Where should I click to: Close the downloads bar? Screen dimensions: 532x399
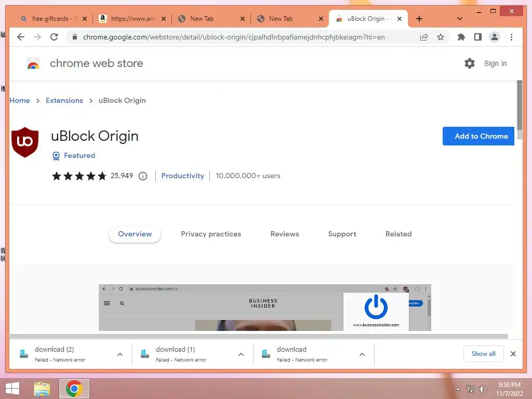513,354
